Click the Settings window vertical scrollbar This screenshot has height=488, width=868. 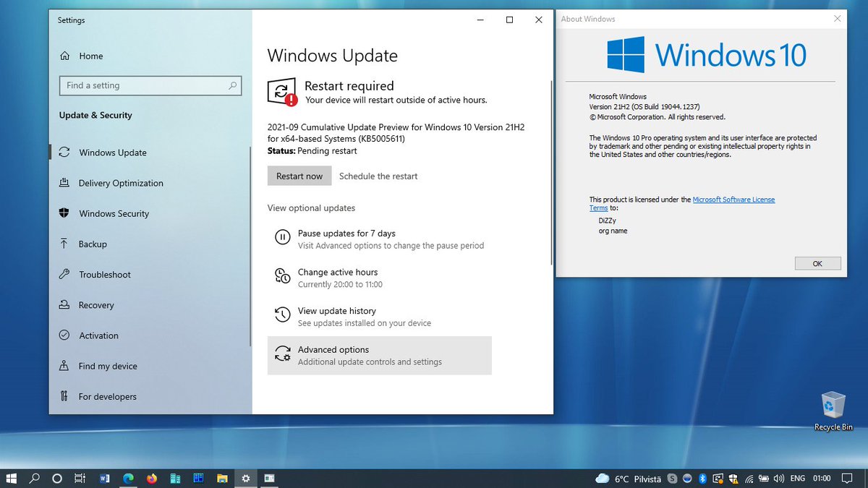point(551,171)
